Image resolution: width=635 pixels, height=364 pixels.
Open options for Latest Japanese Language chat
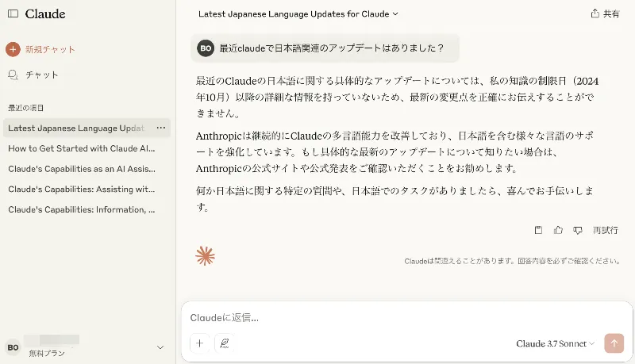pyautogui.click(x=161, y=128)
